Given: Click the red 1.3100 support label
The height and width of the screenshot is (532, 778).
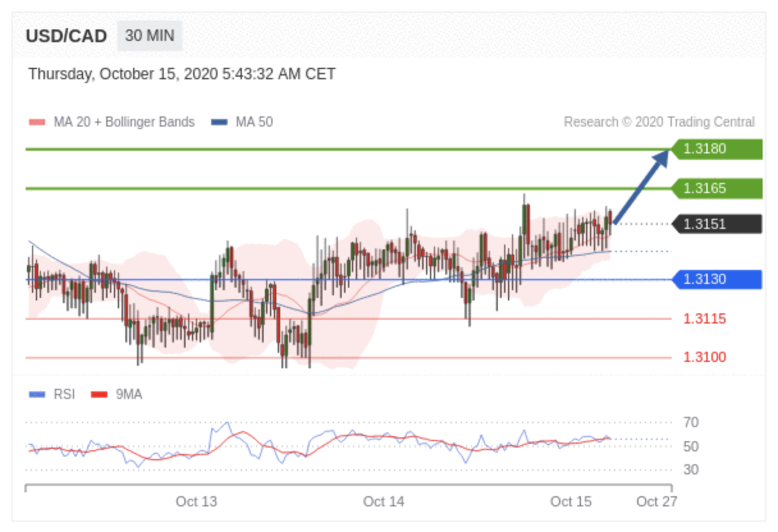Looking at the screenshot, I should pyautogui.click(x=704, y=357).
